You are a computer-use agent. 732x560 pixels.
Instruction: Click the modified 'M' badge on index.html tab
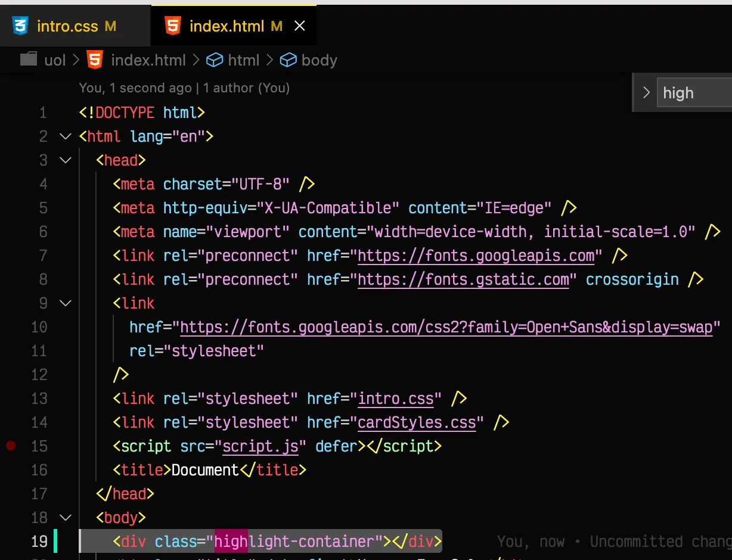276,26
